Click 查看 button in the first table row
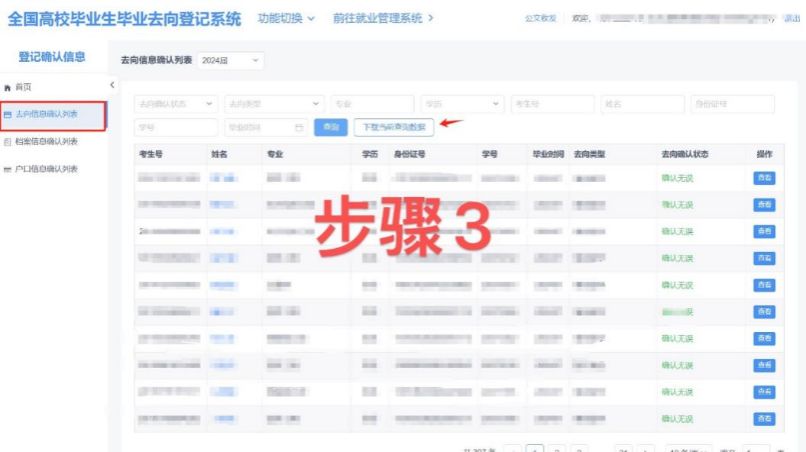The width and height of the screenshot is (806, 452). [764, 178]
